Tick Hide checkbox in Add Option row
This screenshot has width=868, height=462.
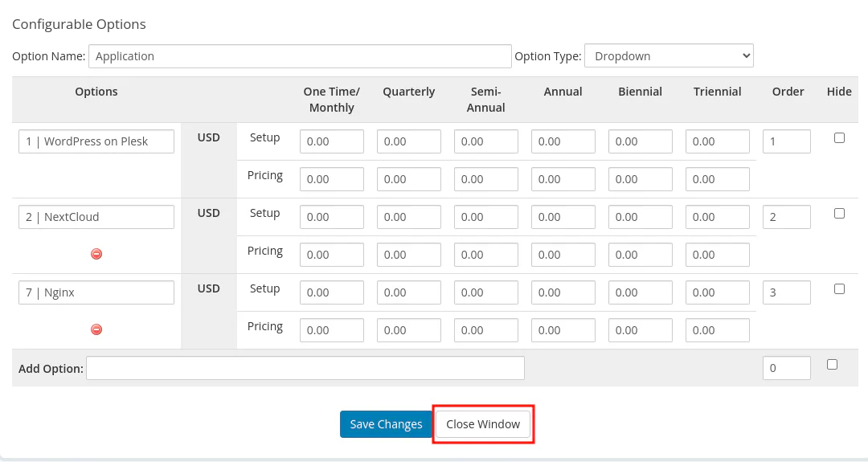click(x=832, y=365)
